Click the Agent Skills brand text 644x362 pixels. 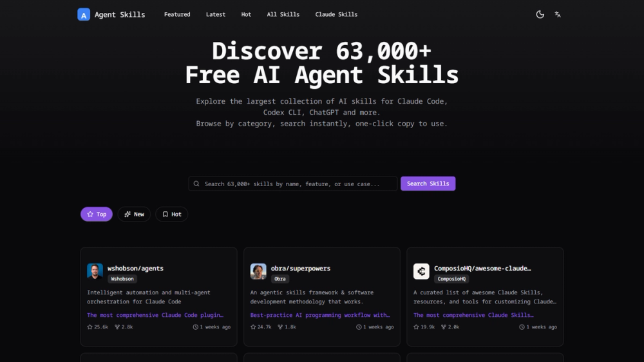[120, 14]
